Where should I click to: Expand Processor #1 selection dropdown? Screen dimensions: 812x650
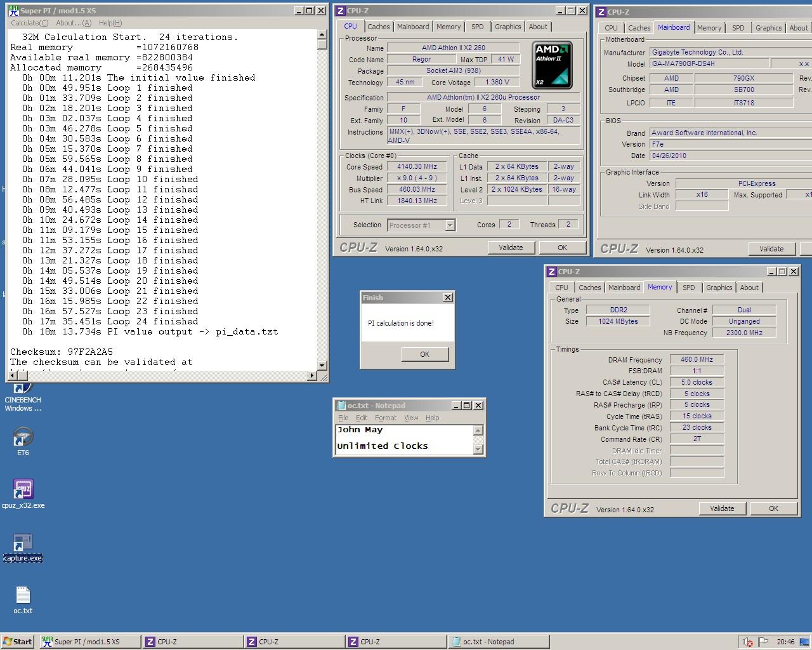click(450, 225)
